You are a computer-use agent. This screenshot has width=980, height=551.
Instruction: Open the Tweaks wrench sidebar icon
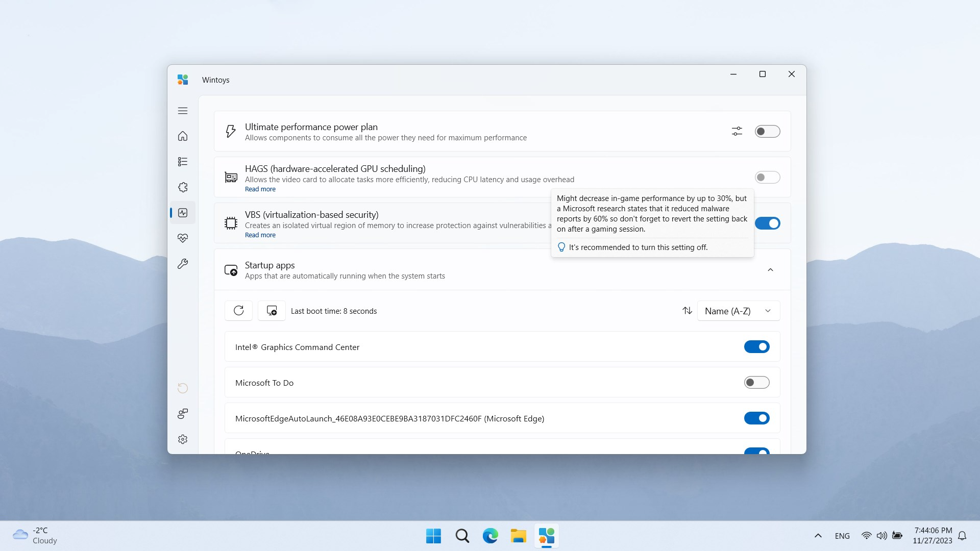(x=183, y=264)
